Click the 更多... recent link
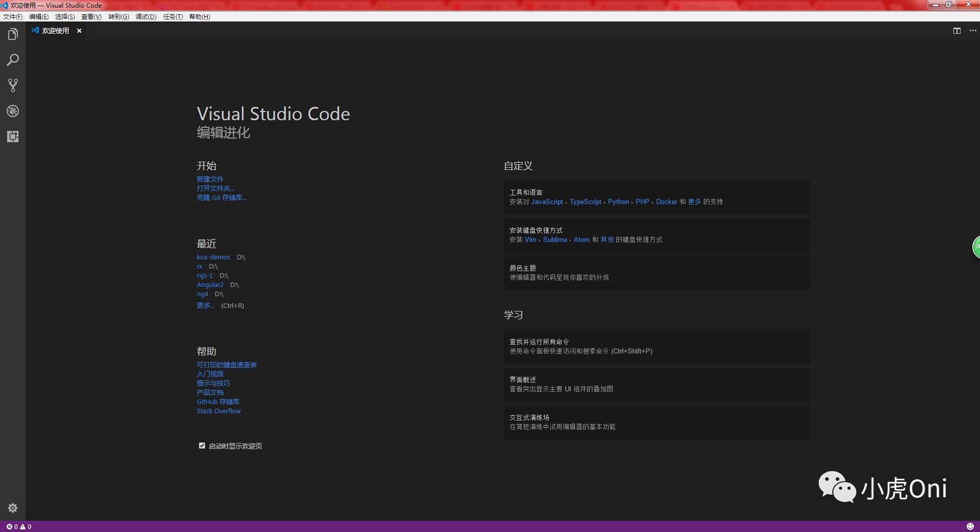The width and height of the screenshot is (980, 532). click(206, 305)
